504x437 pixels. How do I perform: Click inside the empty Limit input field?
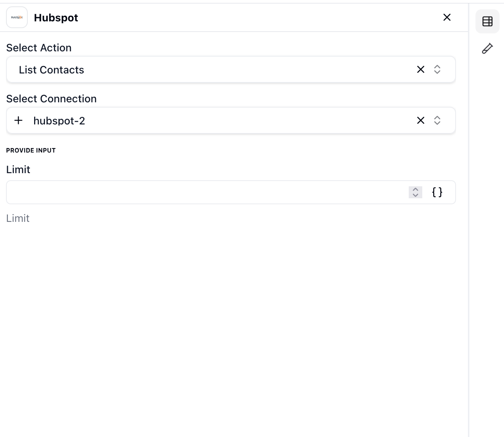pos(206,192)
